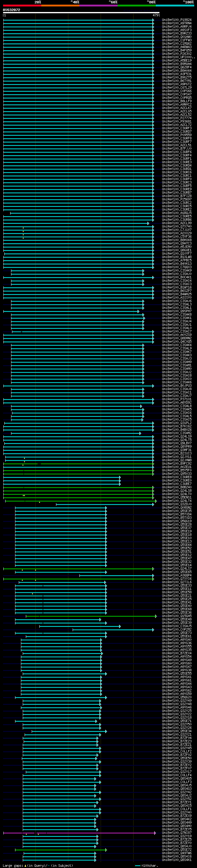The height and width of the screenshot is (868, 197).
Task: Click the white query sequence bar
Action: (x=81, y=12)
